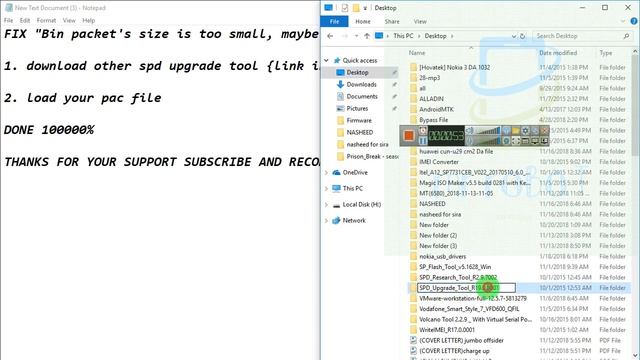Collapse the Quick access tree node

coord(327,60)
